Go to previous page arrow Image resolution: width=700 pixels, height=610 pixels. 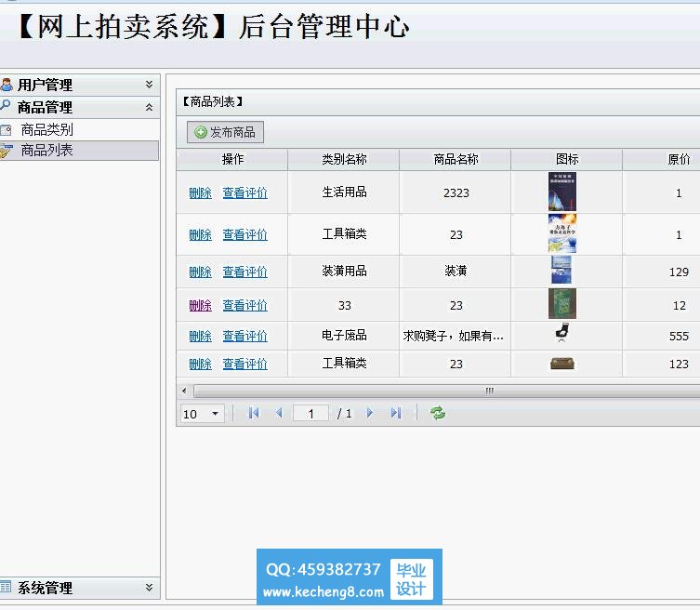[x=279, y=413]
